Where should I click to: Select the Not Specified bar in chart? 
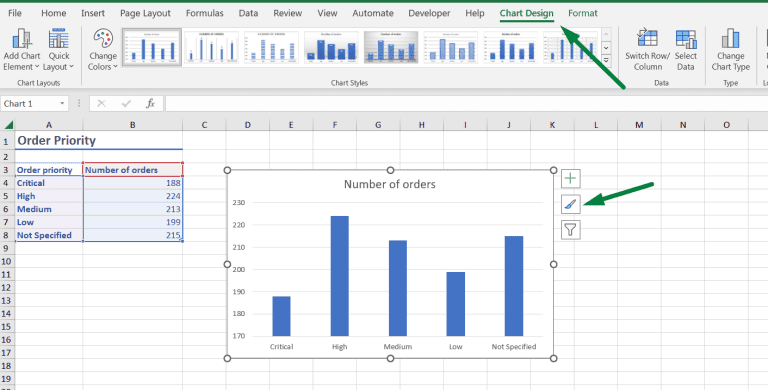click(514, 286)
